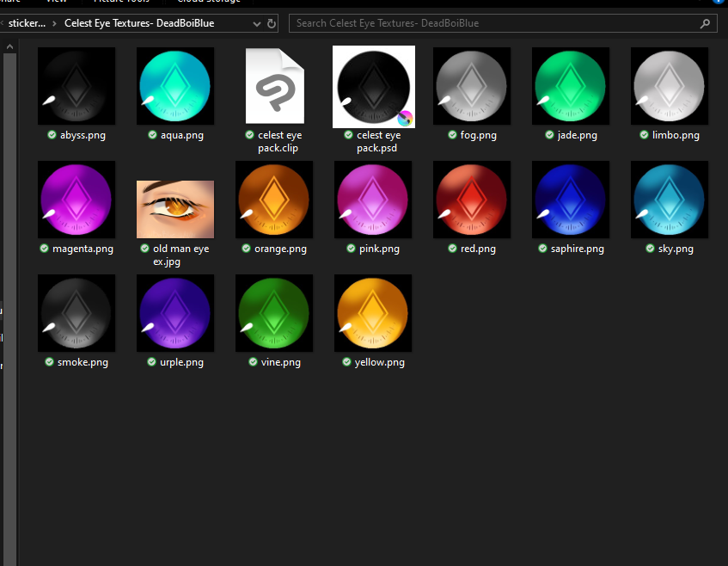Click the sync checkmark beside jade.png

tap(550, 135)
